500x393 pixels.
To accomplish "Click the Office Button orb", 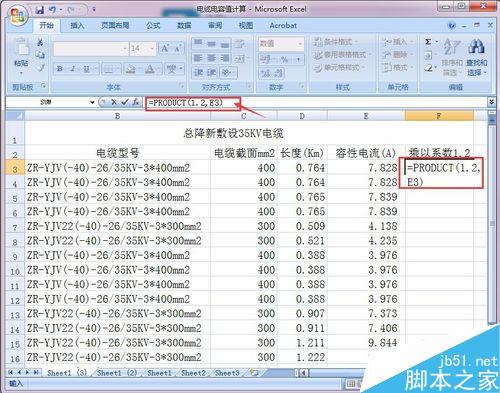I will 18,16.
